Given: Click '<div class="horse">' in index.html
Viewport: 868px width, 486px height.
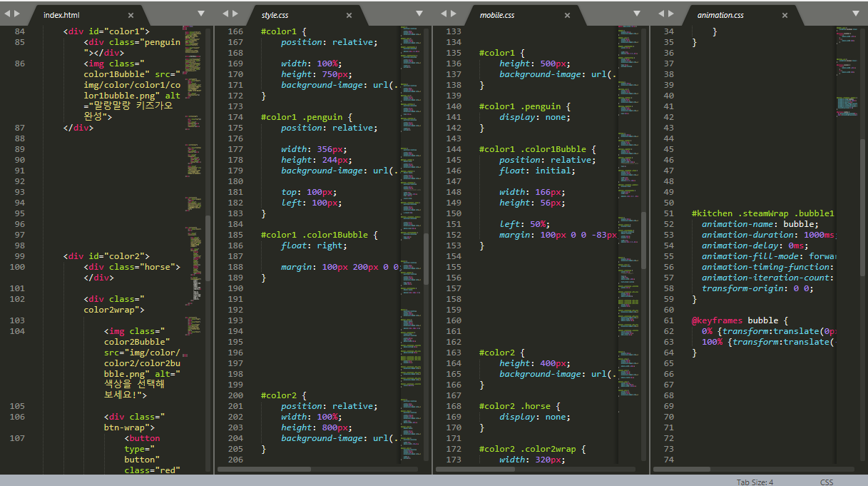Looking at the screenshot, I should (131, 267).
